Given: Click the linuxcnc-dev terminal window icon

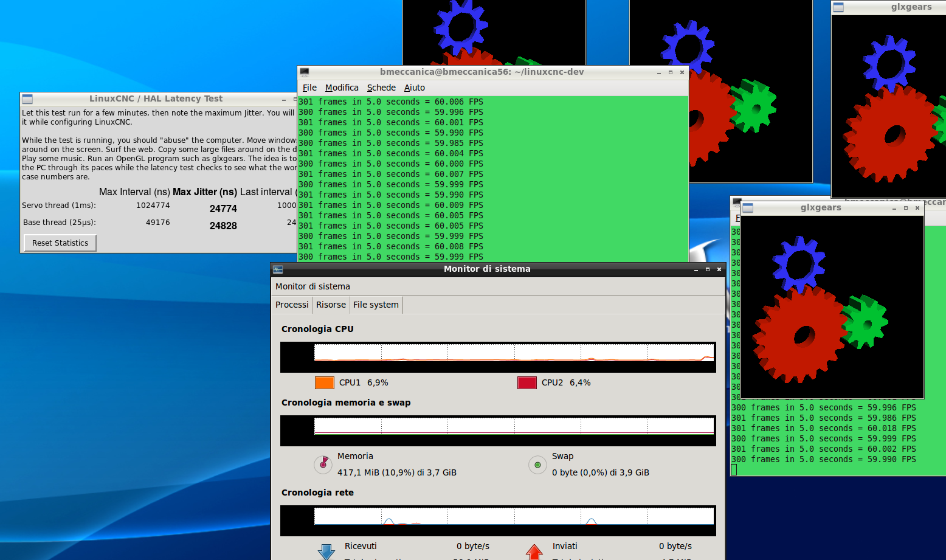Looking at the screenshot, I should click(x=305, y=72).
